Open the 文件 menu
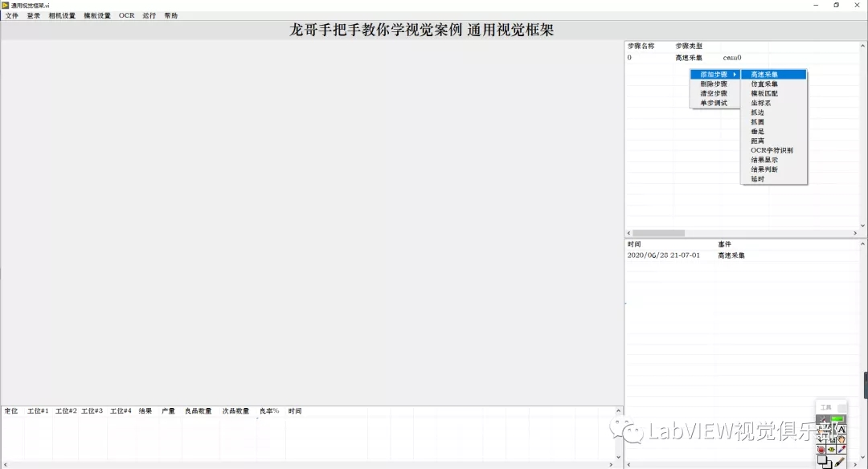The height and width of the screenshot is (469, 868). click(x=11, y=15)
